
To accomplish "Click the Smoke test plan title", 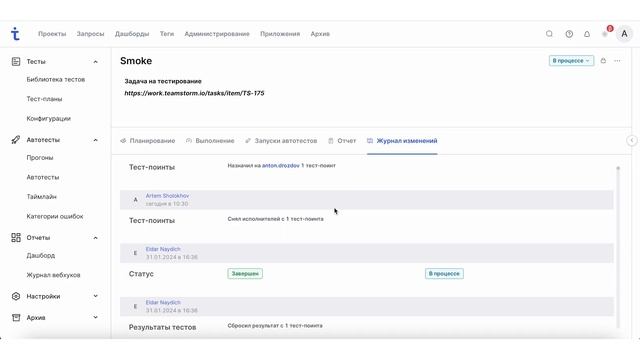I will click(x=136, y=61).
